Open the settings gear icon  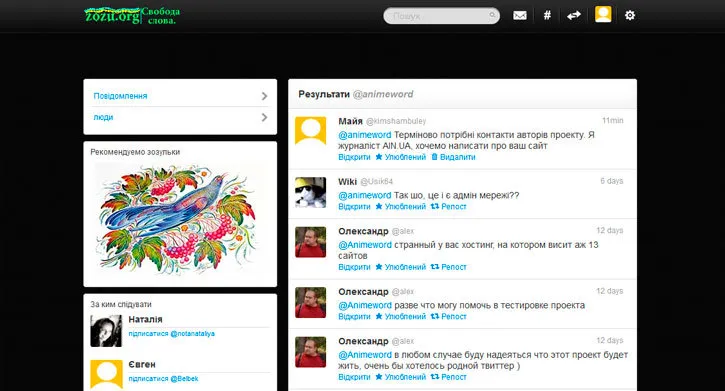pyautogui.click(x=630, y=16)
